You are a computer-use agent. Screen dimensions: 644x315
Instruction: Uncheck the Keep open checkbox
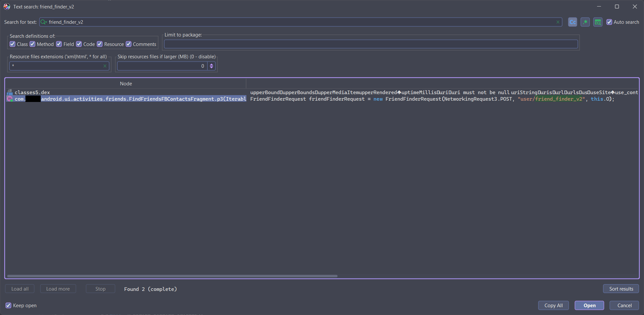[8, 306]
